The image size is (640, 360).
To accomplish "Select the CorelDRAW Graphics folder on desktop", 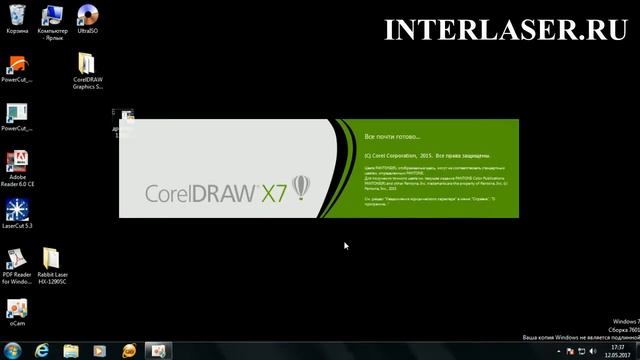I will (x=87, y=71).
